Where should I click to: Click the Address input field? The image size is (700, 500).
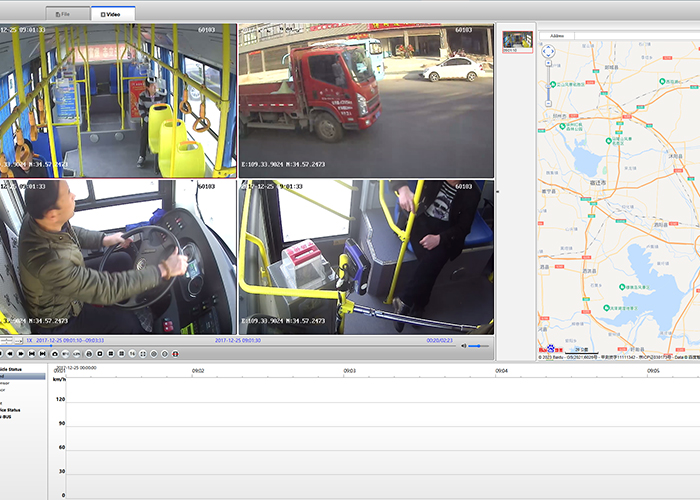(637, 36)
